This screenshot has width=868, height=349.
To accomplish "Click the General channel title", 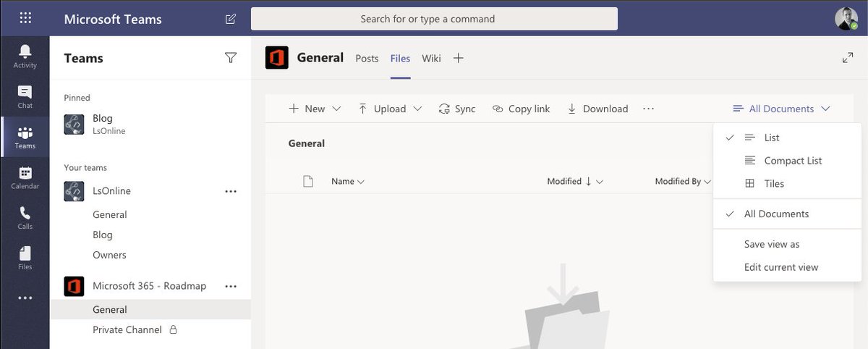I will pyautogui.click(x=320, y=57).
